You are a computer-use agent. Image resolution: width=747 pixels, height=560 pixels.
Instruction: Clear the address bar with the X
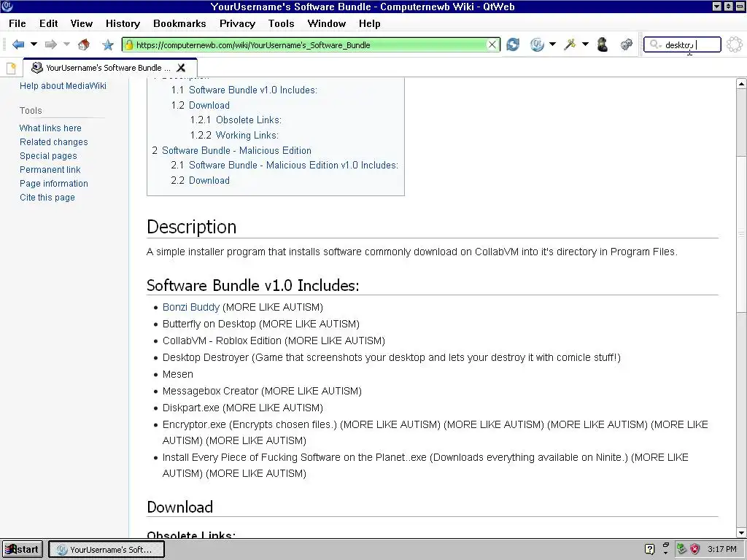[492, 44]
